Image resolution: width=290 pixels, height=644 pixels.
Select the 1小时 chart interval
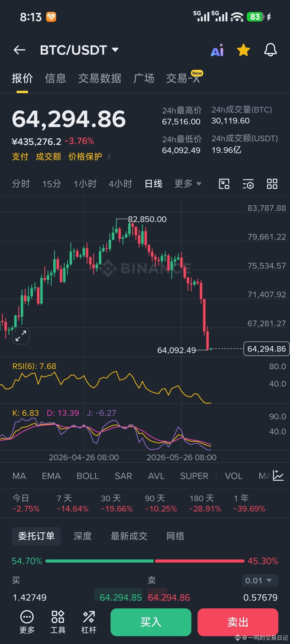[x=85, y=184]
